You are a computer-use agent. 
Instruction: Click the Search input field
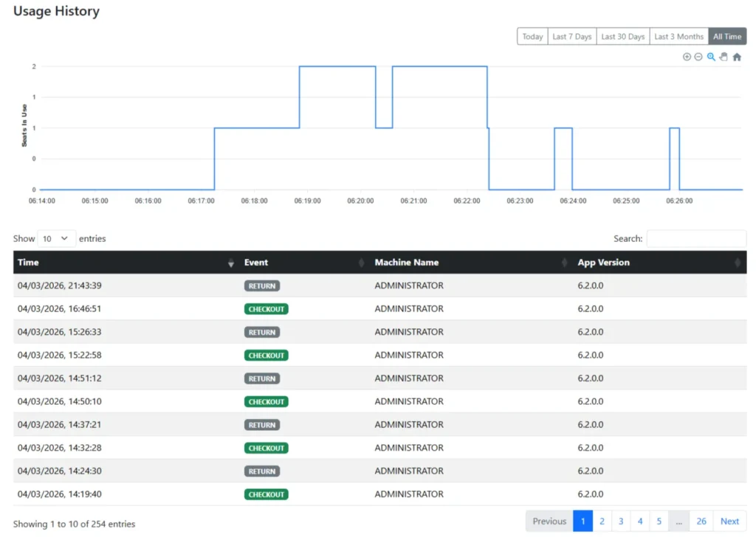coord(696,238)
